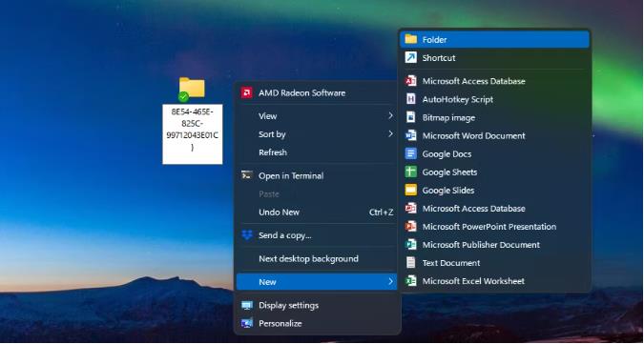The width and height of the screenshot is (644, 344).
Task: Switch to Next desktop background
Action: pyautogui.click(x=317, y=259)
